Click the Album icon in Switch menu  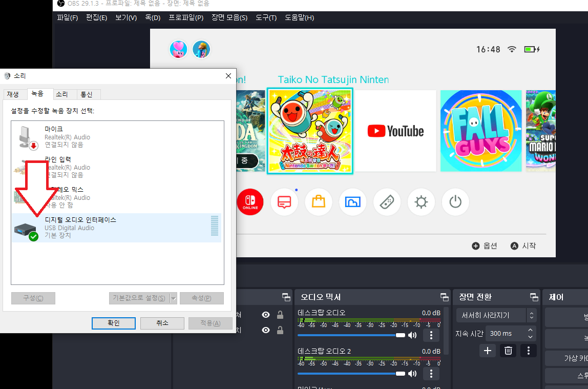coord(352,202)
